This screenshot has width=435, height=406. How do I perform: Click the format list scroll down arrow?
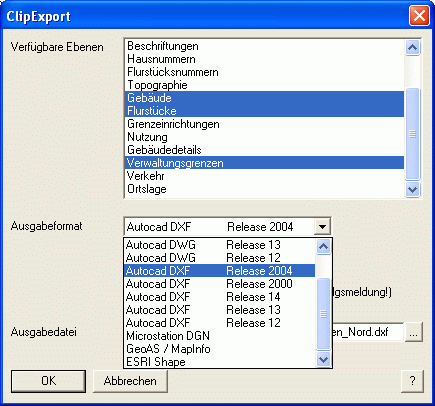[x=323, y=359]
